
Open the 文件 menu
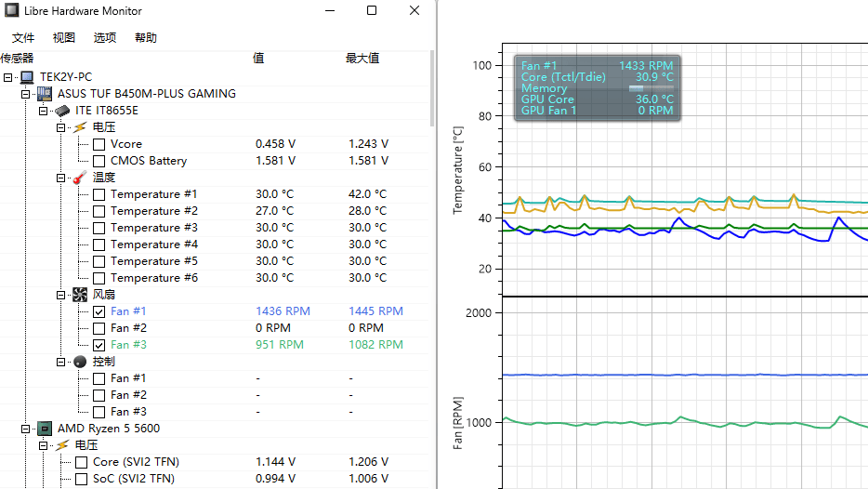click(23, 38)
